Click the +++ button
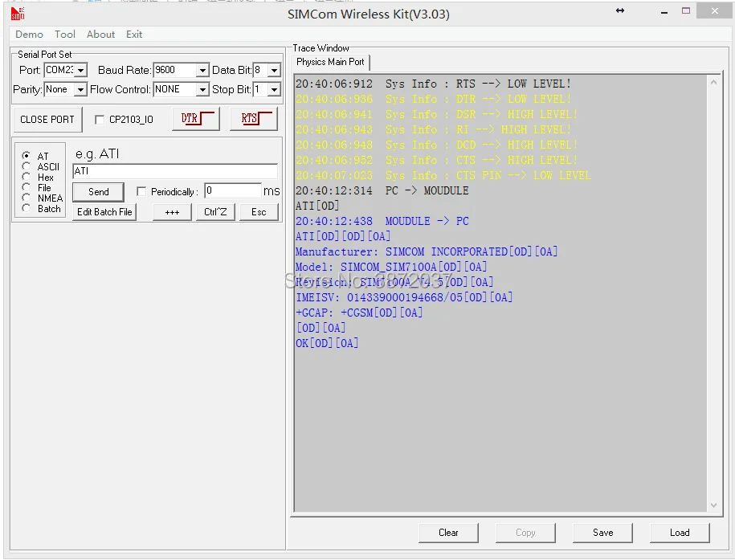735x560 pixels. pos(172,212)
